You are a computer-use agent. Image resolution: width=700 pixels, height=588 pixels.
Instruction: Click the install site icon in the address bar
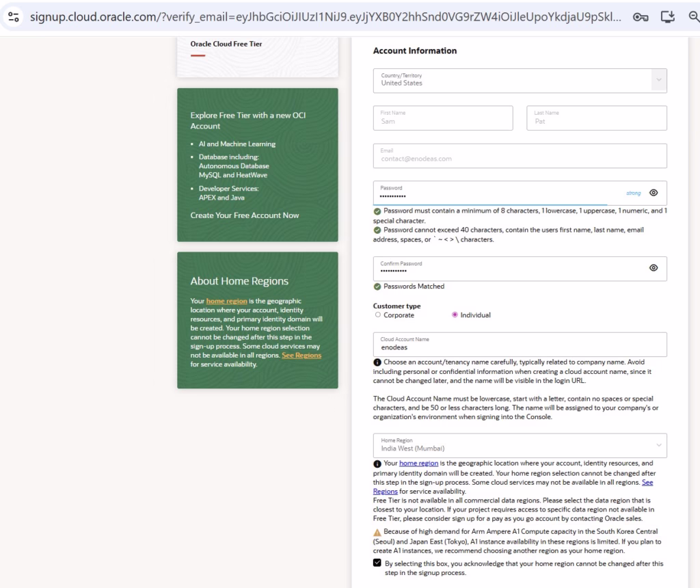click(667, 18)
